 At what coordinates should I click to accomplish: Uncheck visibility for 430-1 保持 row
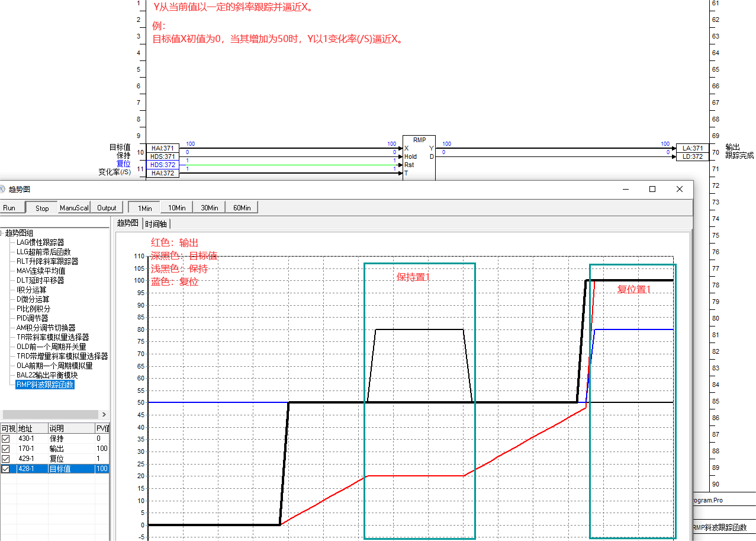(x=6, y=439)
